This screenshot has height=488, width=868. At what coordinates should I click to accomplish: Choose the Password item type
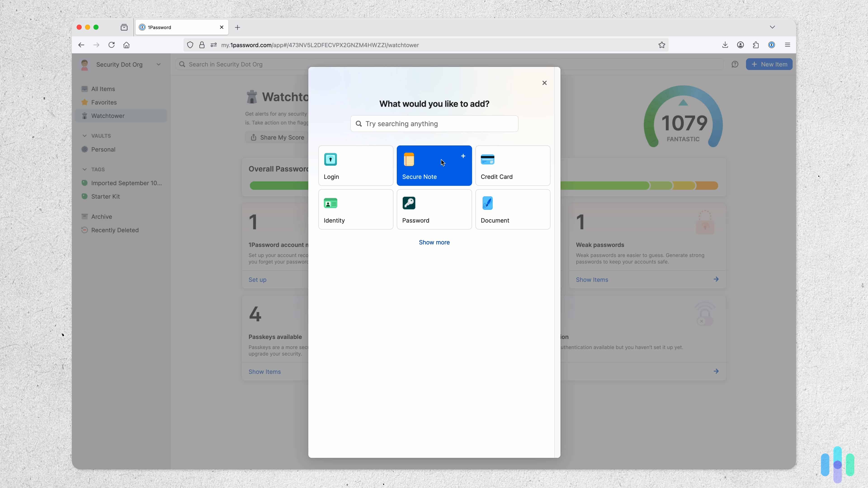tap(434, 209)
